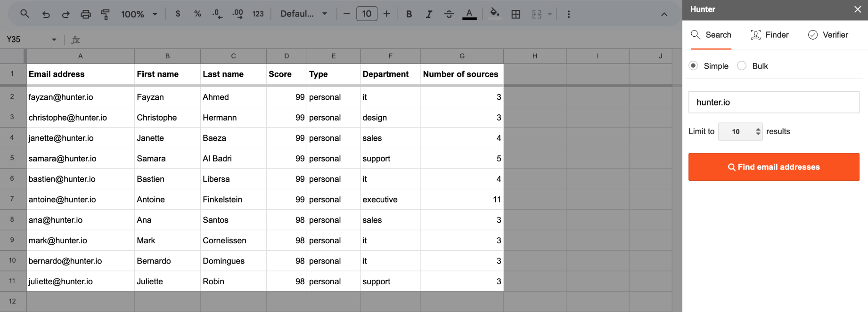
Task: Select cell with first name Juliette
Action: (167, 281)
